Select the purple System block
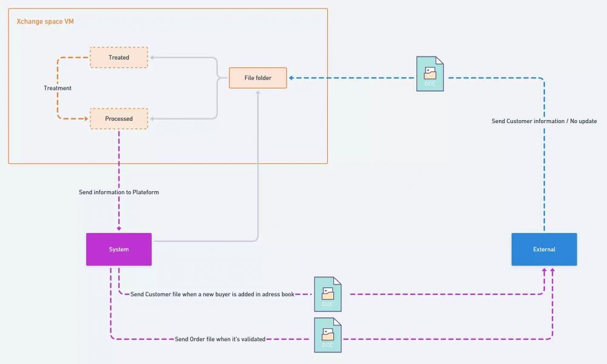 (119, 249)
